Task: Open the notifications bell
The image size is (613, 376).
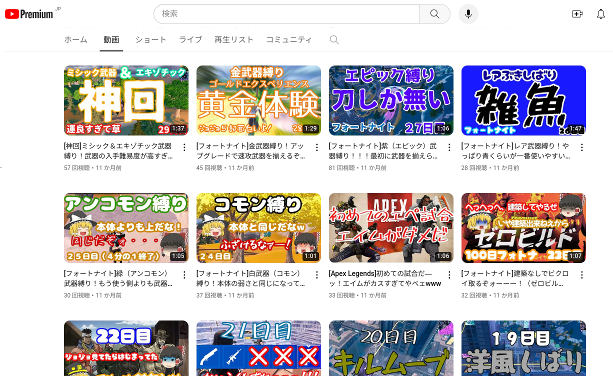Action: click(600, 14)
